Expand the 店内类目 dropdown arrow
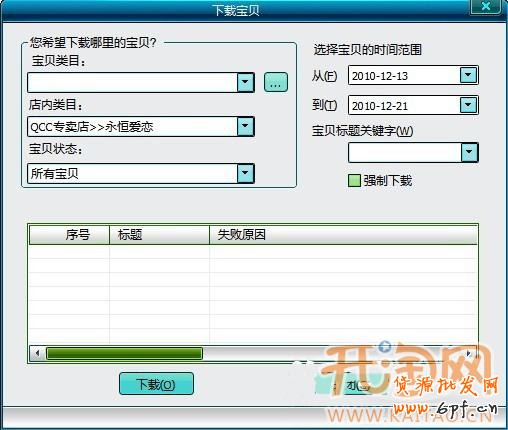The width and height of the screenshot is (508, 430). pyautogui.click(x=245, y=126)
